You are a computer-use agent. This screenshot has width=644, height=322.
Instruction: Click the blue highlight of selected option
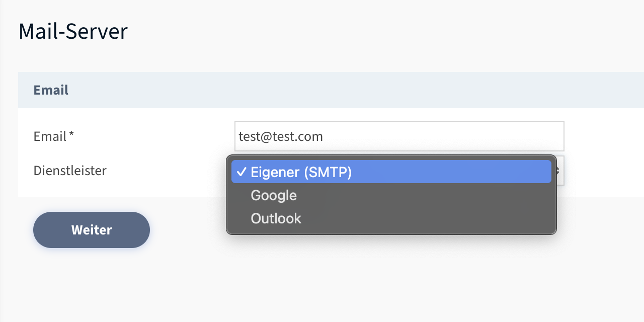453,172
